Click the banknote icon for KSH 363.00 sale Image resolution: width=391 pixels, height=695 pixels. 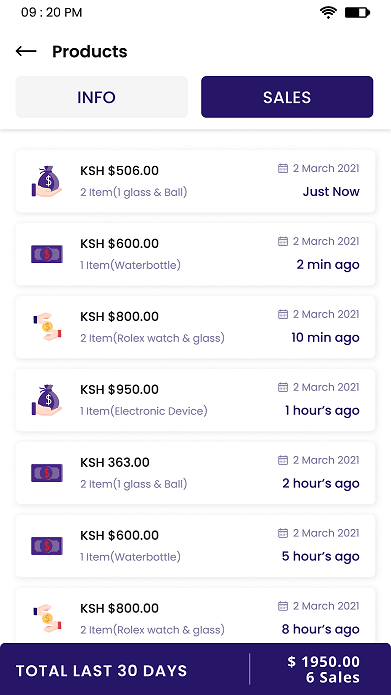coord(47,473)
